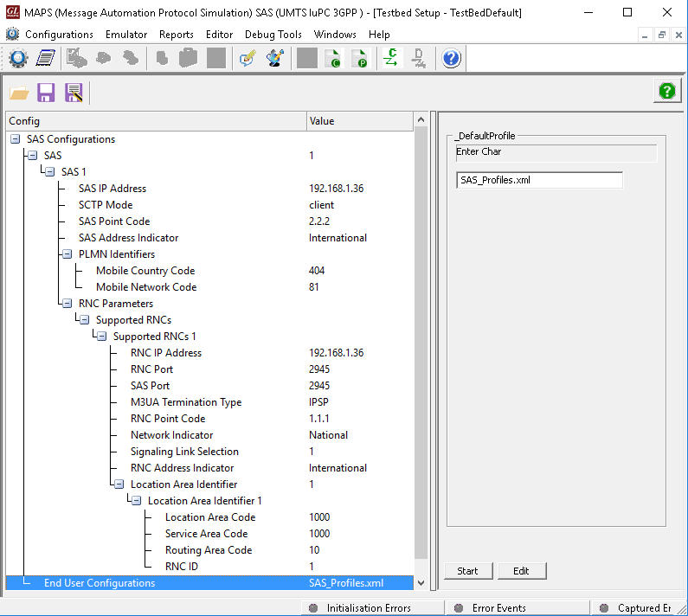Click the Error Events status indicator dot
The image size is (688, 616).
coord(459,607)
